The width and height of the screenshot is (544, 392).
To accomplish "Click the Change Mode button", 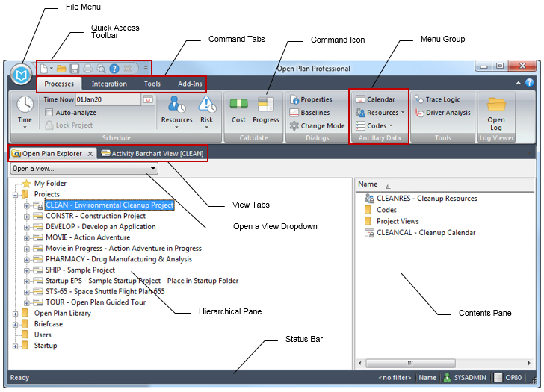I will click(317, 126).
